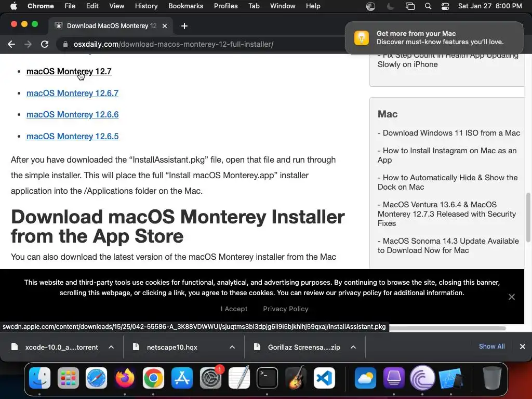Expand options for Gorillaz Screensaver zip download
Viewport: 532px width, 399px height.
pyautogui.click(x=353, y=347)
